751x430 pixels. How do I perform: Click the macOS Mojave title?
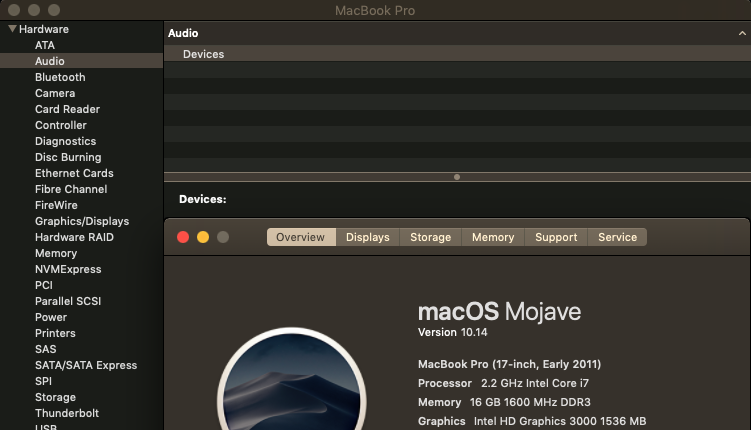[x=499, y=312]
